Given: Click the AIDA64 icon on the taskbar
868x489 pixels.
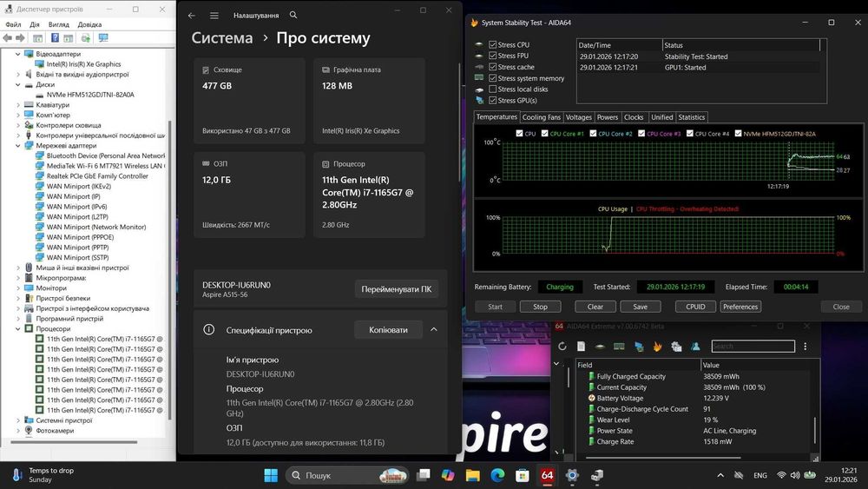Looking at the screenshot, I should 548,475.
